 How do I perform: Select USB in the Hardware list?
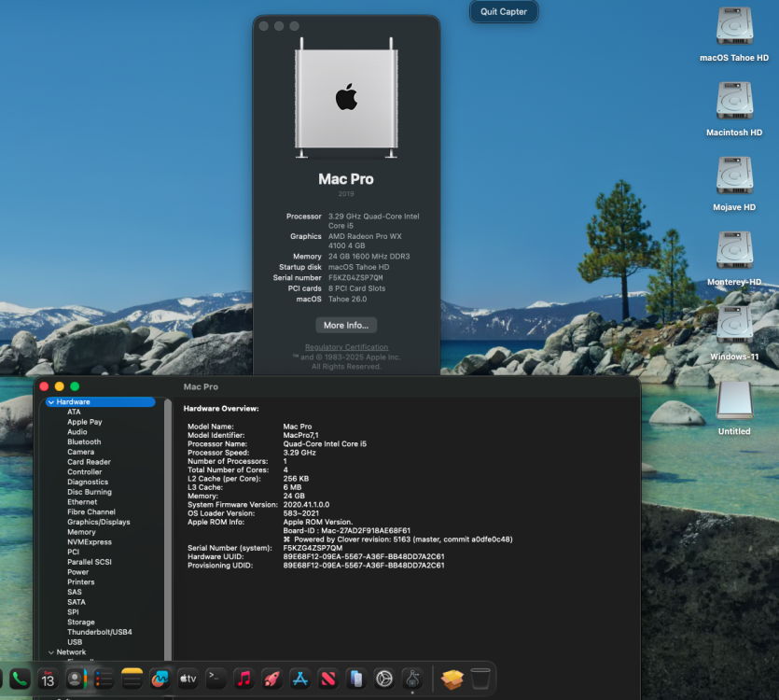(x=75, y=642)
